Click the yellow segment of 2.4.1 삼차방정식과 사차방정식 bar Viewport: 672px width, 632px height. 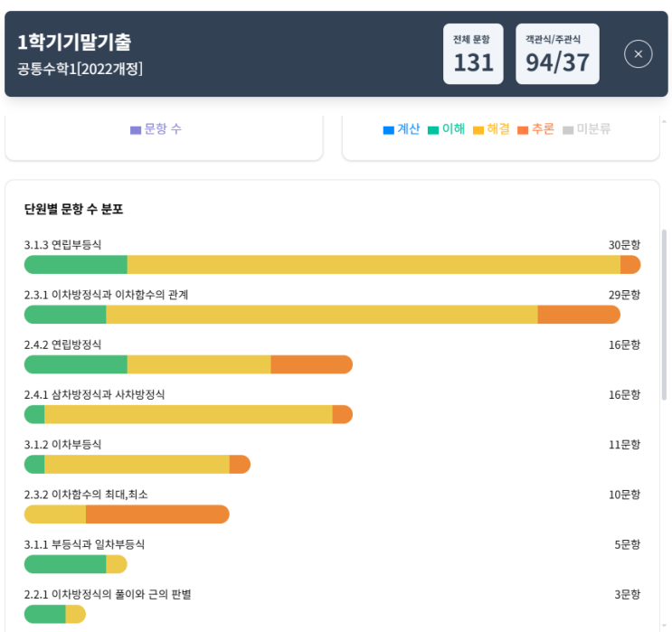click(188, 414)
